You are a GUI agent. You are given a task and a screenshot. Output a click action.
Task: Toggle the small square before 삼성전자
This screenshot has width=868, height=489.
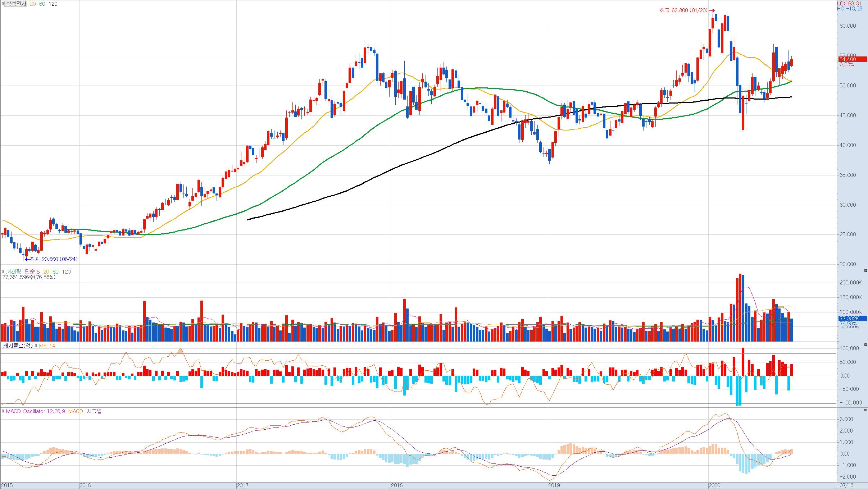pos(2,4)
